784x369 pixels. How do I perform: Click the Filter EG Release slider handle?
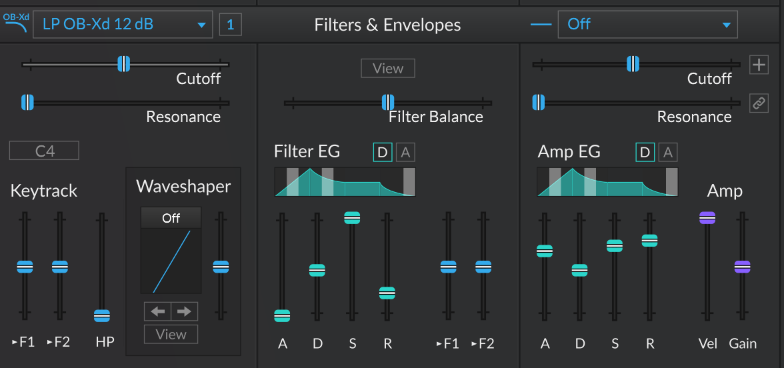[387, 293]
